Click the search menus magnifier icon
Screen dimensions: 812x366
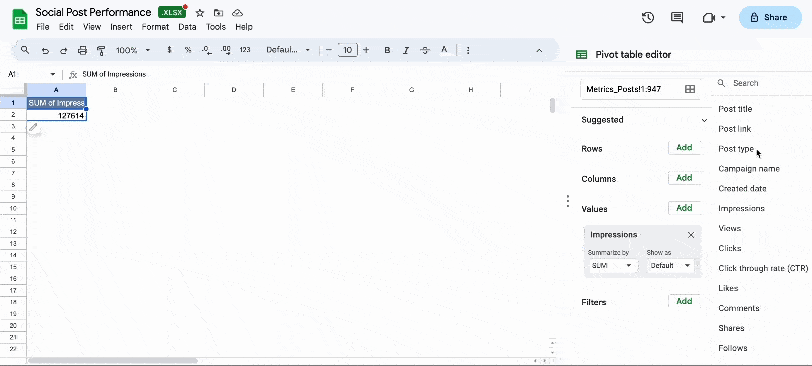pos(25,50)
